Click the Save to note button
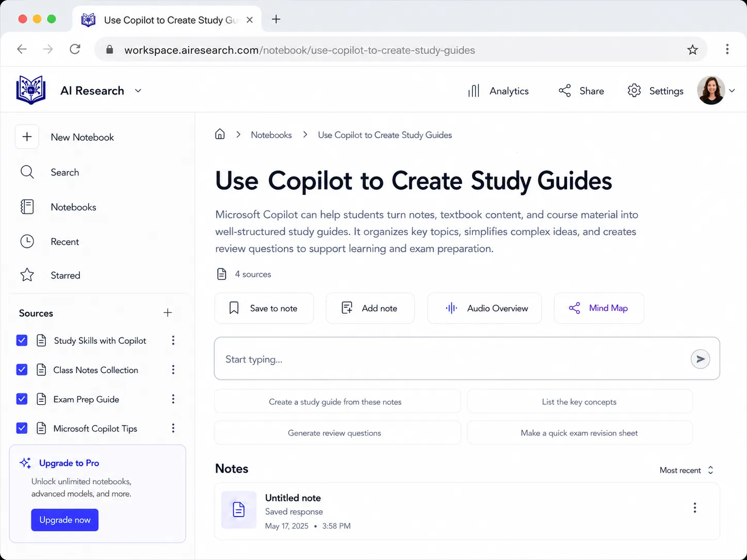747x560 pixels. click(x=264, y=308)
